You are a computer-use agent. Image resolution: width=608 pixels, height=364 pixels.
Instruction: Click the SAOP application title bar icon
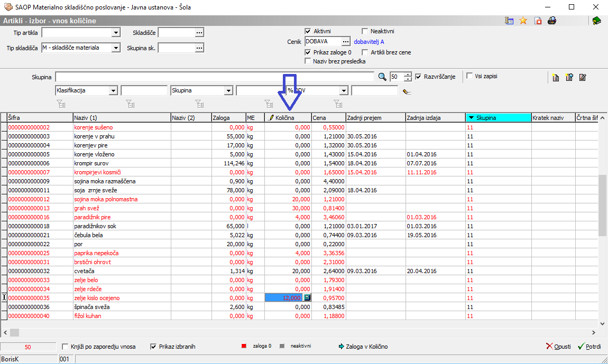tap(8, 7)
